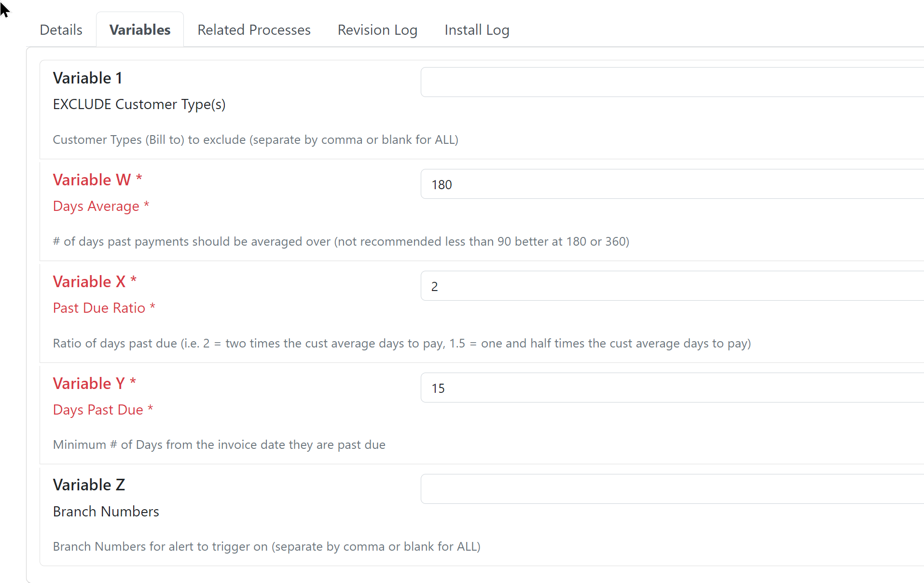
Task: Open the Revision Log tab
Action: click(x=377, y=30)
